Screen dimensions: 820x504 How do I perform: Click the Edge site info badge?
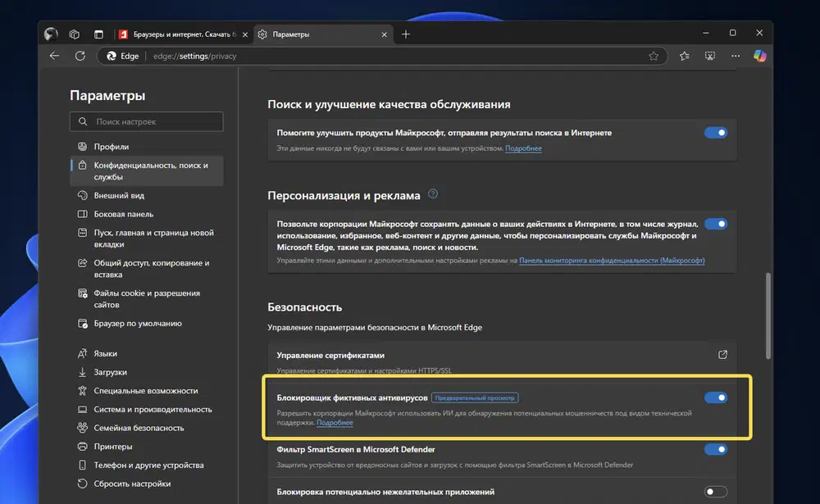click(124, 56)
